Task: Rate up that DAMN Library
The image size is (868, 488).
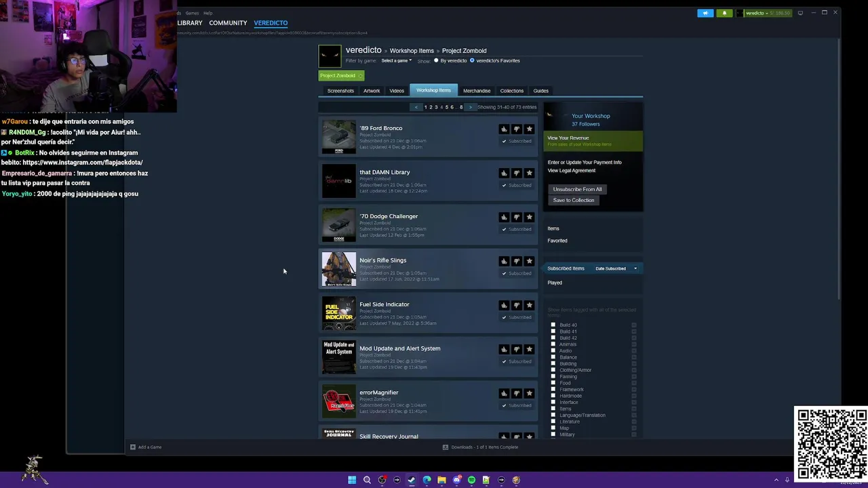Action: pos(504,173)
